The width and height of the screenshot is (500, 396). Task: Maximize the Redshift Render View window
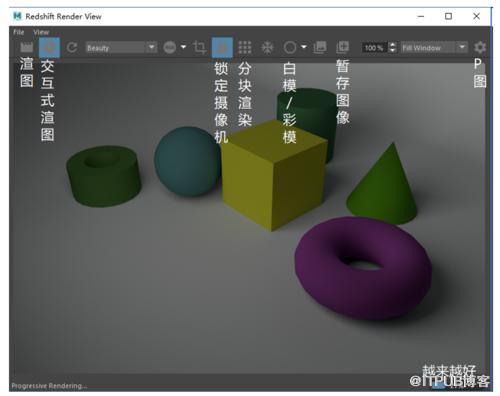point(448,16)
